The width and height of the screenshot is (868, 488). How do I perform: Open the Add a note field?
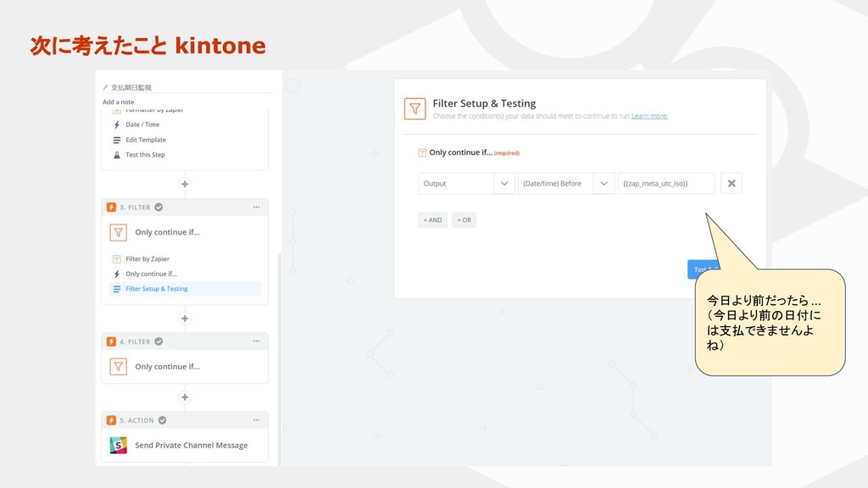tap(119, 102)
